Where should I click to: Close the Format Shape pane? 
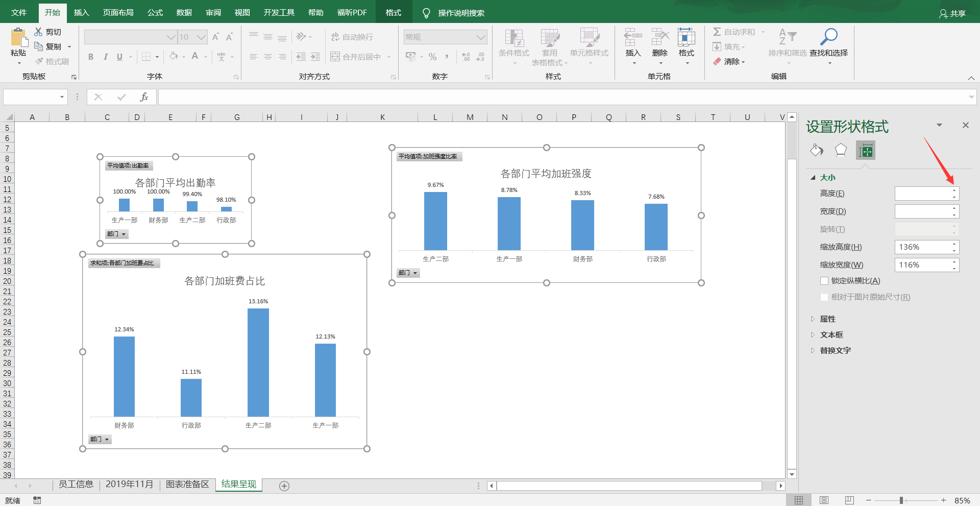click(x=966, y=125)
